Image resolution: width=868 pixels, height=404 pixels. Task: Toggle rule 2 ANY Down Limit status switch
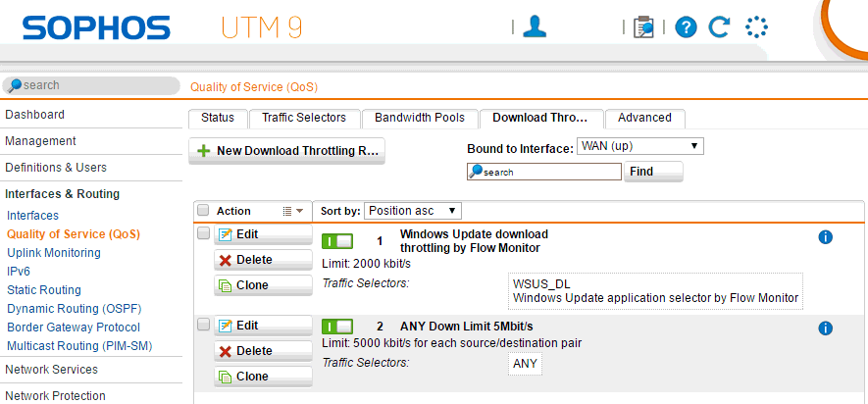(x=337, y=326)
